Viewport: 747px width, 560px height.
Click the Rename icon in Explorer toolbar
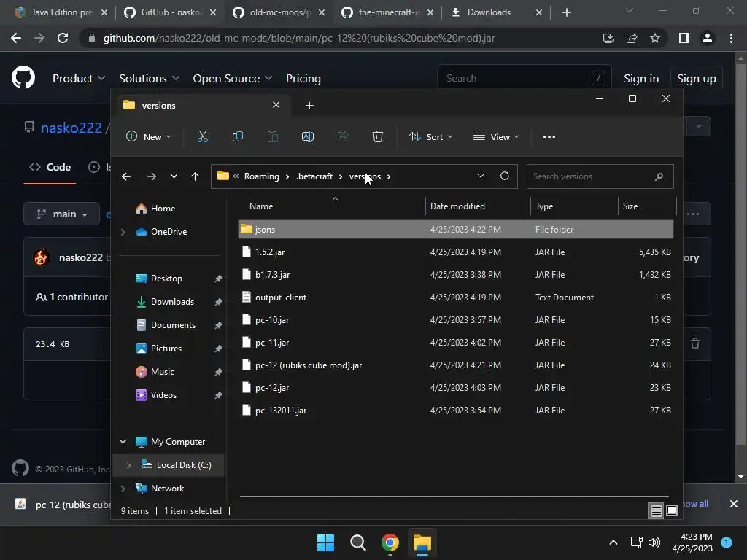click(x=308, y=136)
